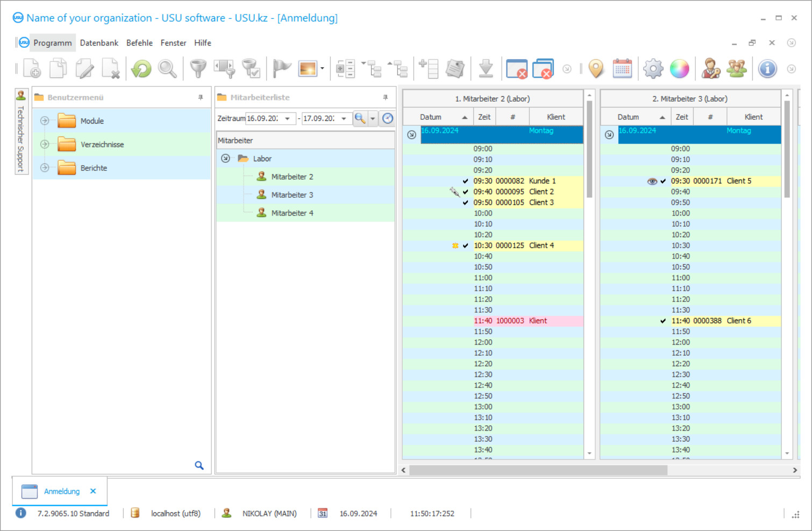Open the calendar icon in the toolbar
The width and height of the screenshot is (812, 531).
pos(622,68)
